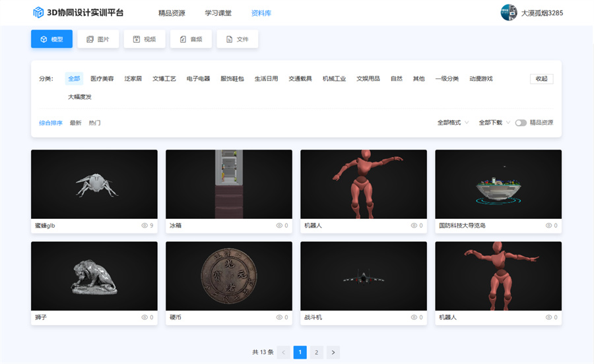Viewport: 594px width, 364px height.
Task: Sort by 热门
Action: (x=94, y=123)
